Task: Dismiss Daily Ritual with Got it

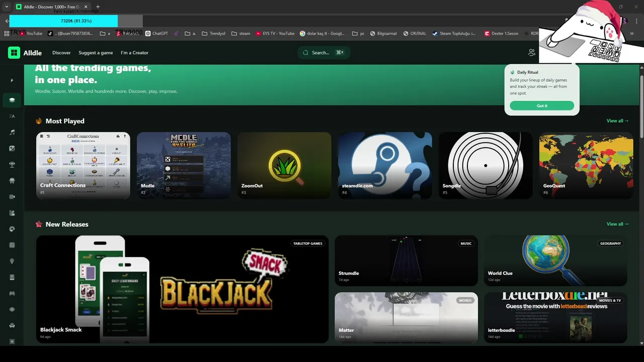Action: 542,106
